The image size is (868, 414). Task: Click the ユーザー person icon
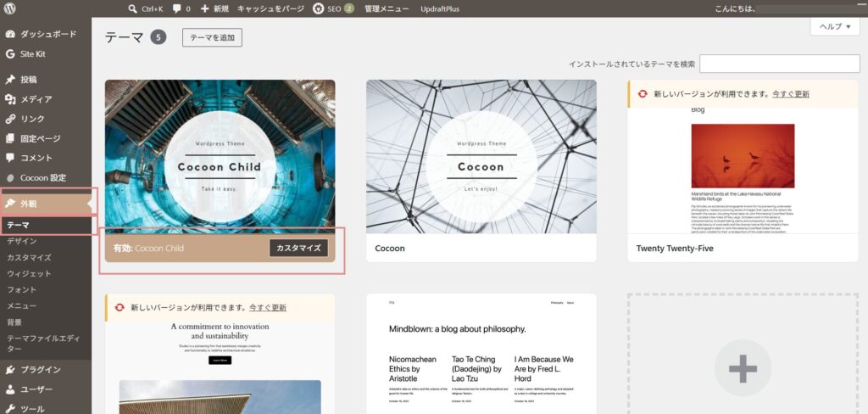tap(10, 389)
